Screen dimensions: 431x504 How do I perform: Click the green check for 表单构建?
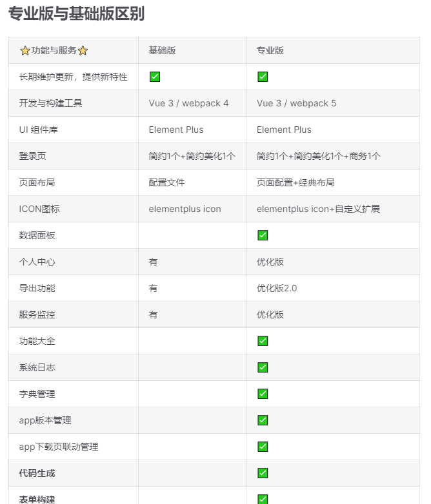click(x=263, y=499)
